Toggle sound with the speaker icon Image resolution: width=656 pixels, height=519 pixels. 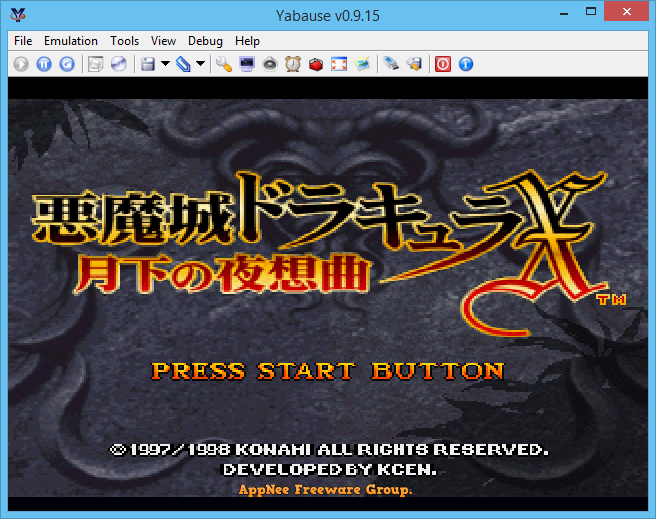point(270,64)
